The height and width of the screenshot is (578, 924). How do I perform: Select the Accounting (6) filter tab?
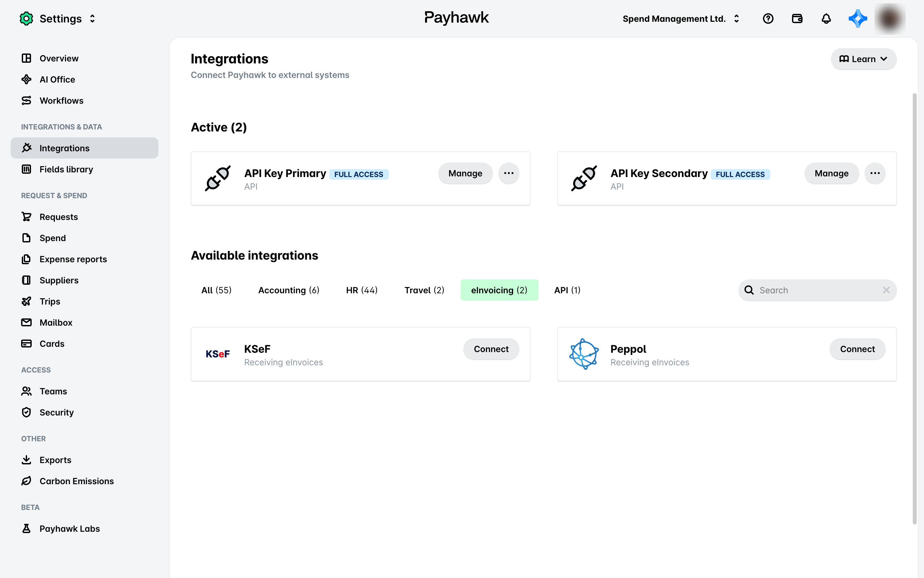289,290
